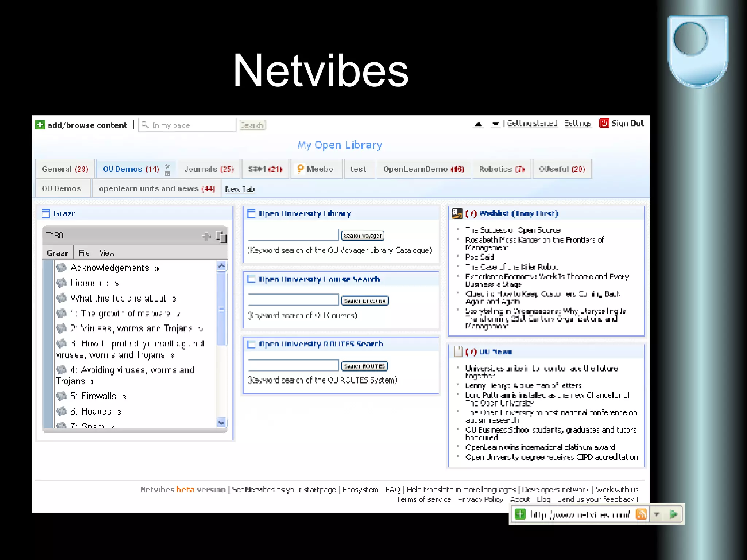Click the Terms of service footer link

click(424, 499)
